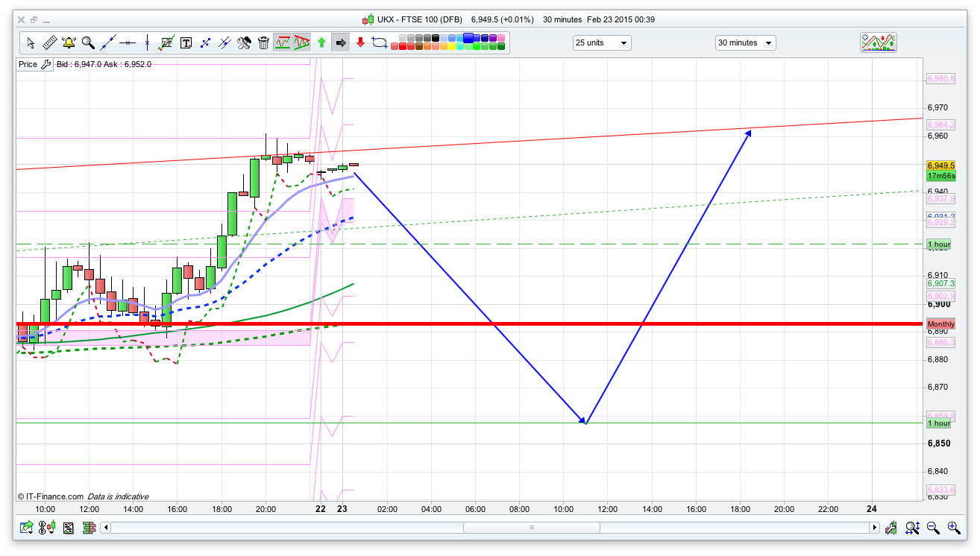Viewport: 980px width, 556px height.
Task: Click the scrollbar right arrow button
Action: (x=874, y=528)
